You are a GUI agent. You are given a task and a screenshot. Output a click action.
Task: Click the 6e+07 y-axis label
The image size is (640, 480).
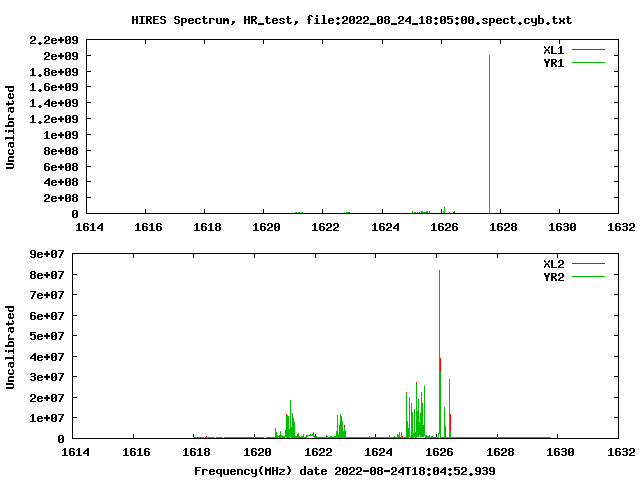tap(47, 316)
